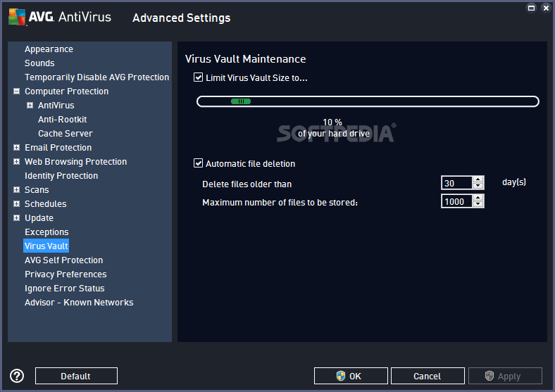Click the Default button
The width and height of the screenshot is (555, 392).
click(x=76, y=376)
